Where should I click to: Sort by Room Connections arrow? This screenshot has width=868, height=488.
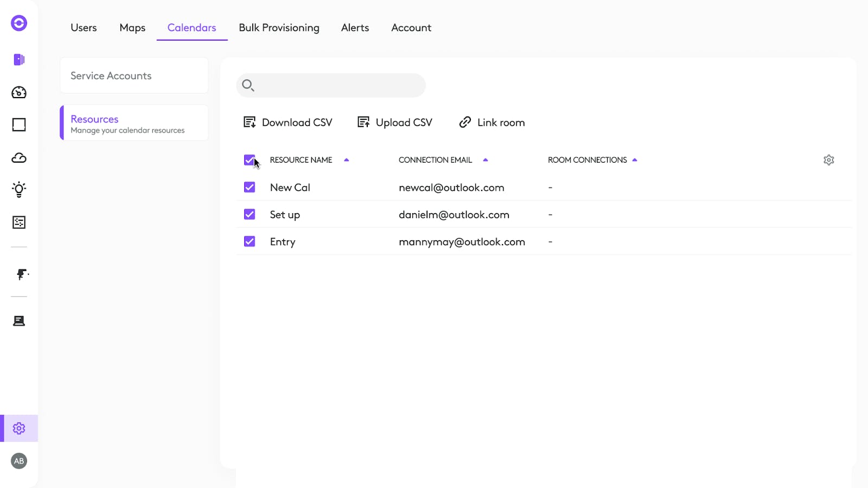[635, 160]
